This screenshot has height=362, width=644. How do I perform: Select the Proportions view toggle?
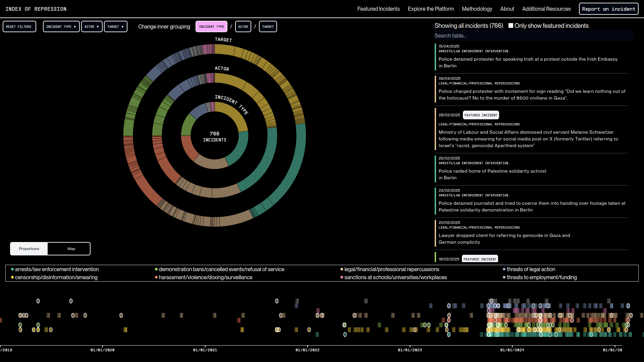coord(29,249)
